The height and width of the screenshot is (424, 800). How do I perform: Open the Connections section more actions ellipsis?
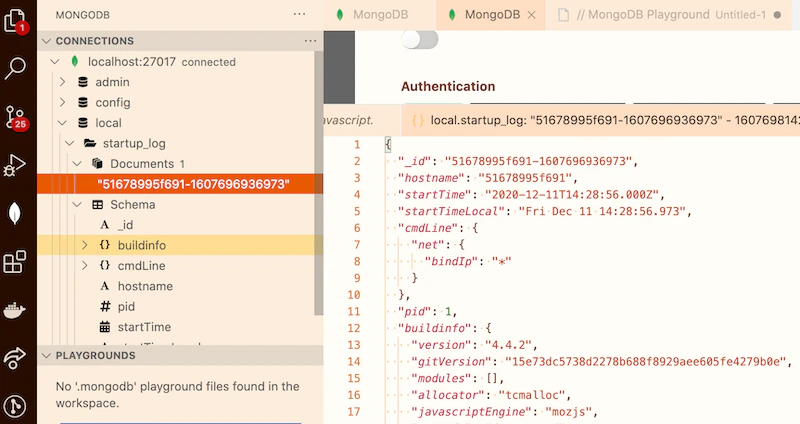pyautogui.click(x=310, y=41)
